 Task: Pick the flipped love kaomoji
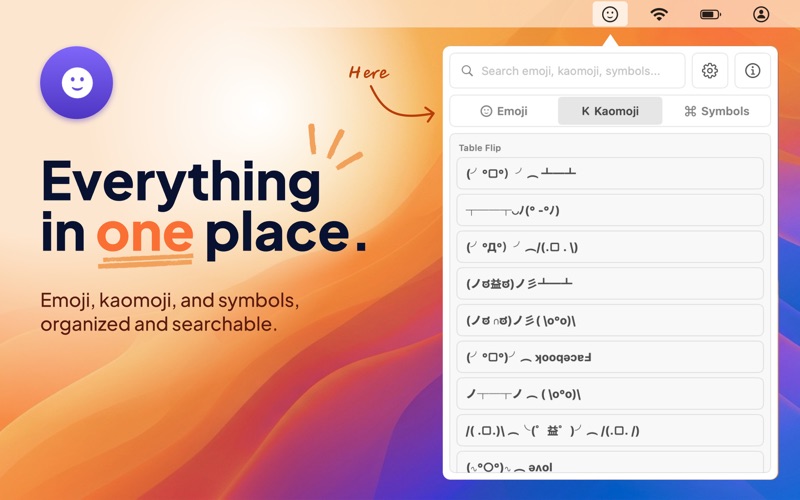point(610,462)
